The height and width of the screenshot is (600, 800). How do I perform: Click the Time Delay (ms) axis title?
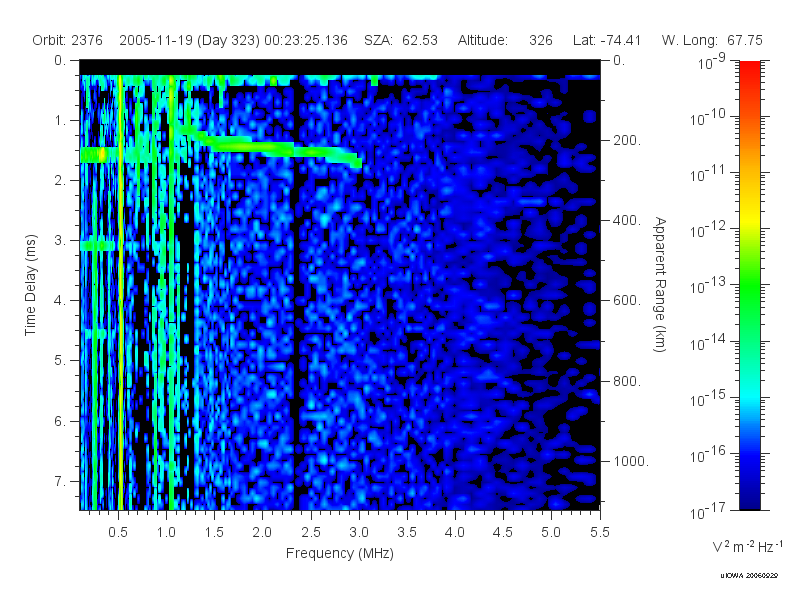(31, 285)
